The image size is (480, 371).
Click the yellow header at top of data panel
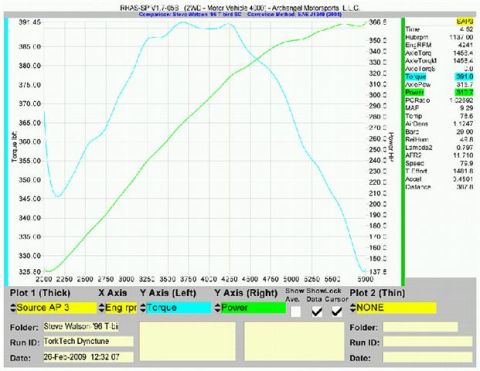(465, 22)
